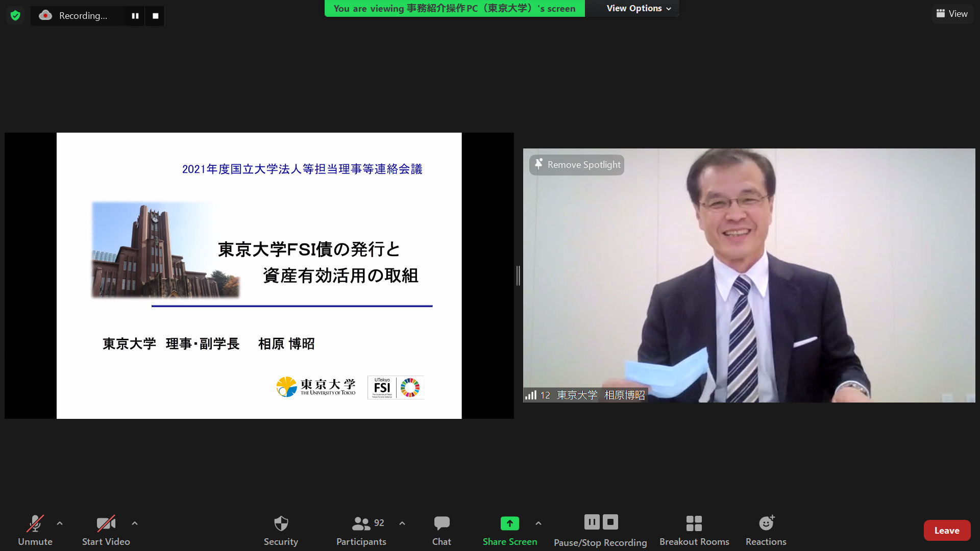Click the cloud Recording indicator icon
The height and width of the screenshot is (551, 980).
[45, 15]
